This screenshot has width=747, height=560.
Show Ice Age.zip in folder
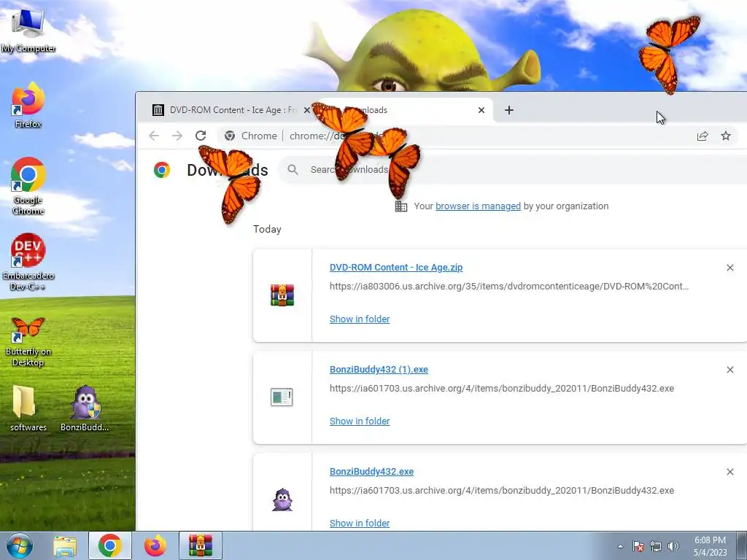click(360, 319)
